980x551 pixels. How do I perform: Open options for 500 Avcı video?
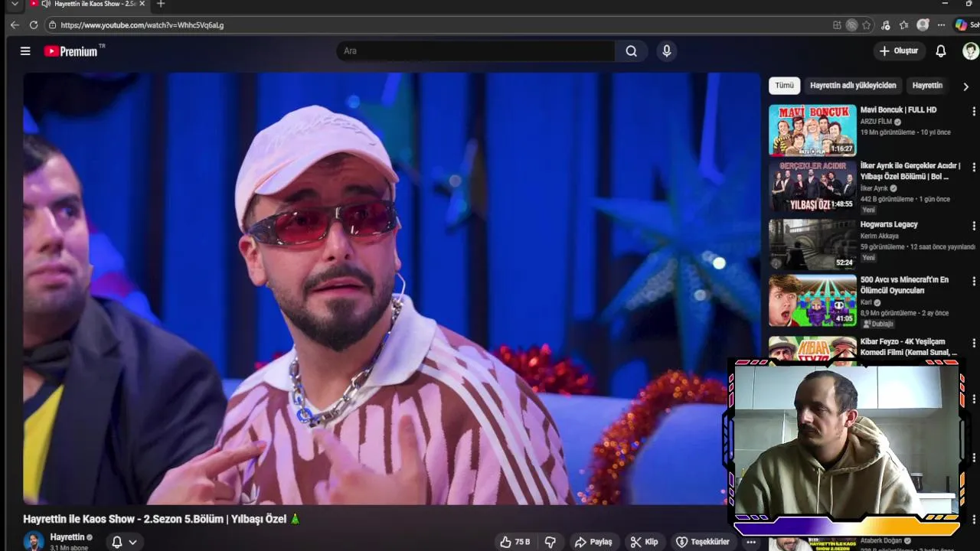coord(974,282)
